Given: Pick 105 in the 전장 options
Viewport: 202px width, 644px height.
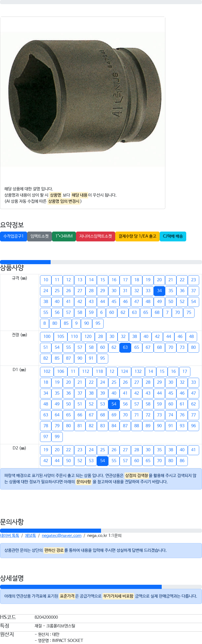Looking at the screenshot, I should [x=61, y=337].
